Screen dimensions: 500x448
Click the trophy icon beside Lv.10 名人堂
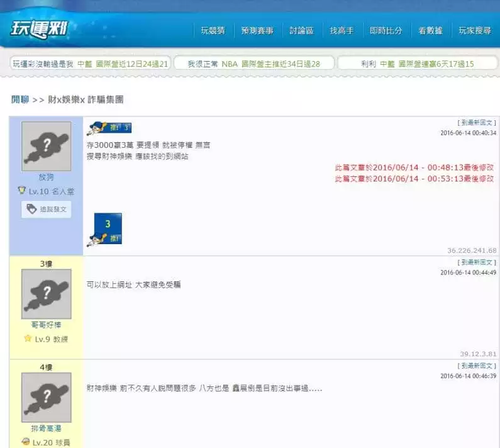tap(21, 191)
